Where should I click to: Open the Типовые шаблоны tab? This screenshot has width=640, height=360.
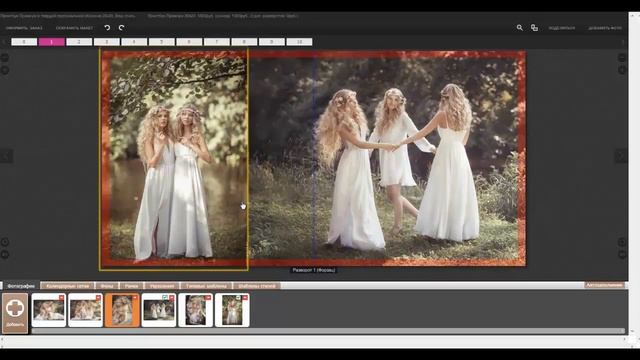[x=206, y=286]
